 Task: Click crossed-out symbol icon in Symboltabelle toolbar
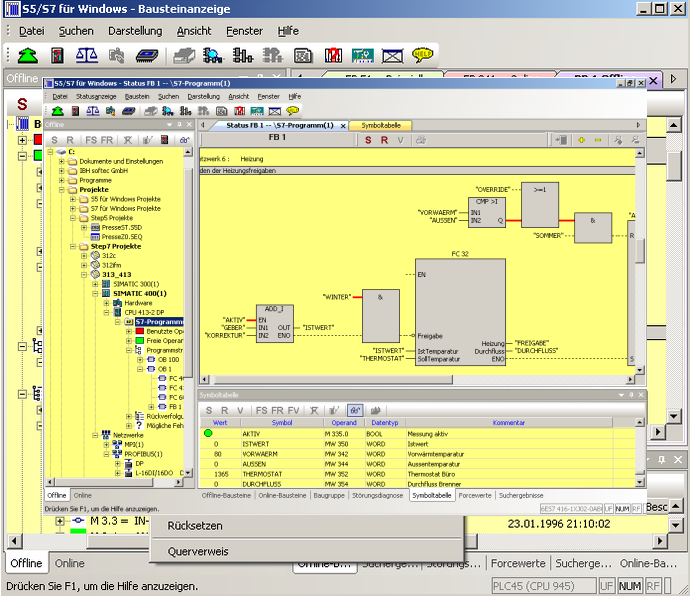pyautogui.click(x=314, y=410)
